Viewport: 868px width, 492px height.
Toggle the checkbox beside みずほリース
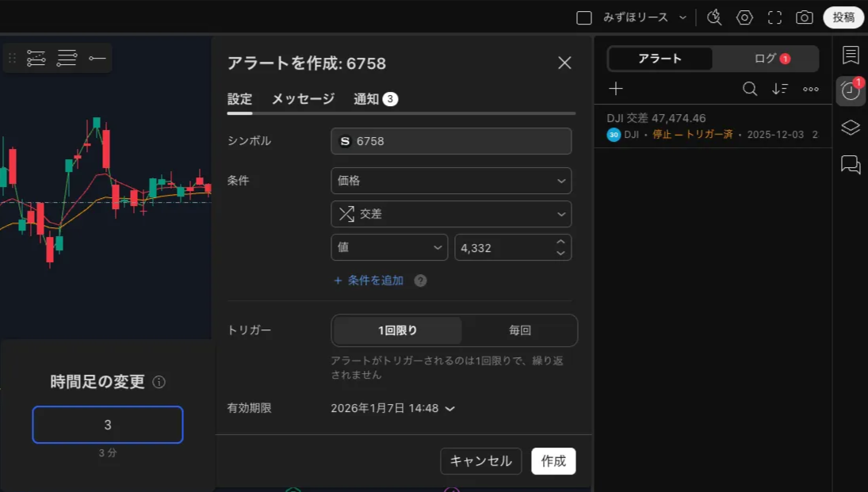pos(584,17)
